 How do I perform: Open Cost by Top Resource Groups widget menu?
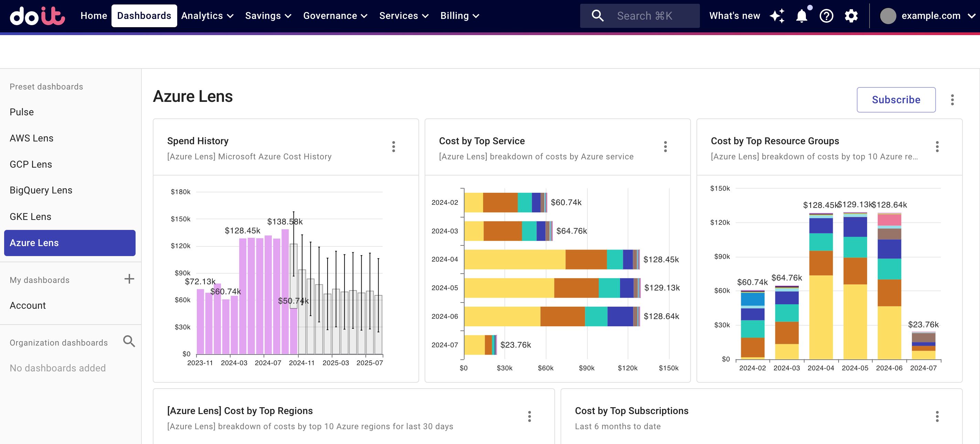(x=937, y=147)
